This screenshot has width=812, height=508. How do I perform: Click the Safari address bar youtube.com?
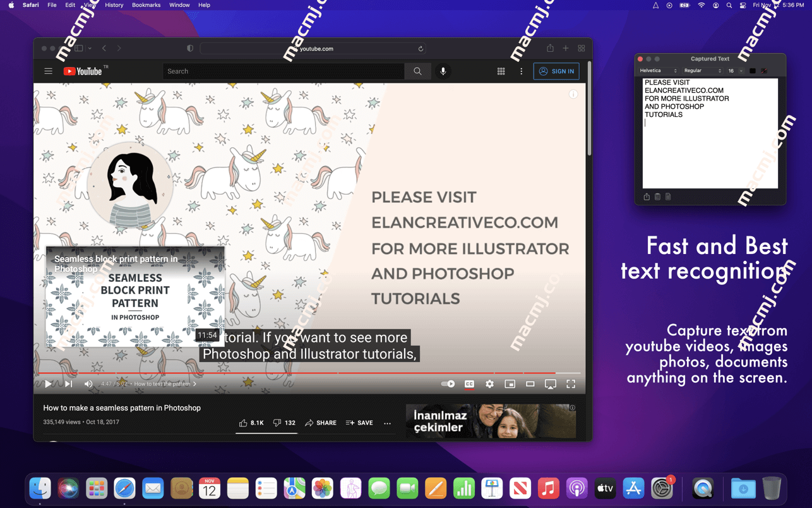313,48
